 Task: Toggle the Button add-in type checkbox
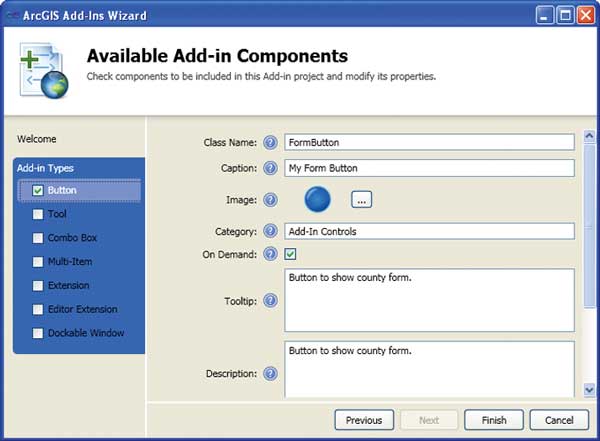click(38, 190)
